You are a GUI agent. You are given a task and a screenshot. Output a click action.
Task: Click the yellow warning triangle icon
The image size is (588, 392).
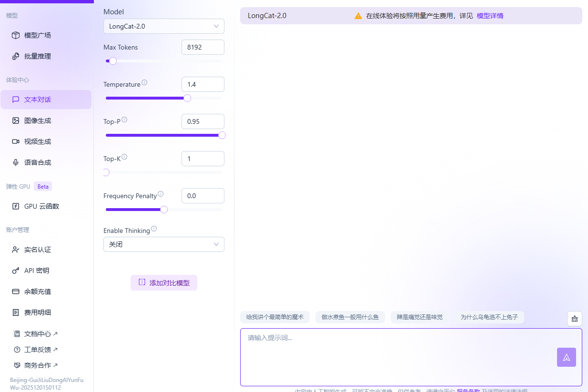(x=358, y=16)
